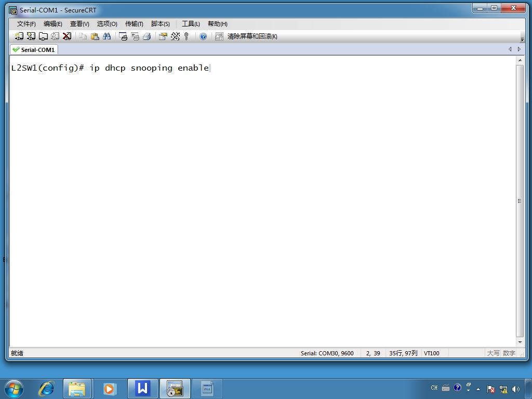The width and height of the screenshot is (532, 399).
Task: Click the Public Key assistant key icon
Action: tap(187, 36)
